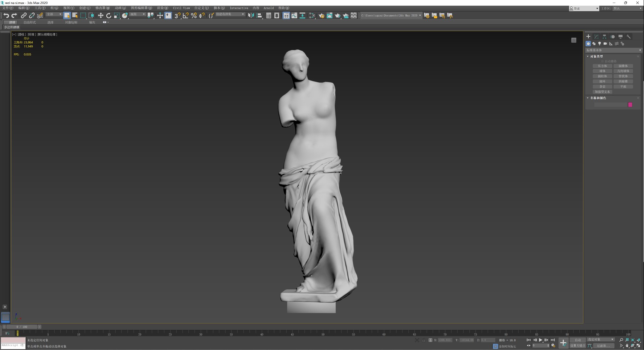Viewport: 644px width, 350px height.
Task: Choose the Select and Move tool
Action: tap(100, 15)
